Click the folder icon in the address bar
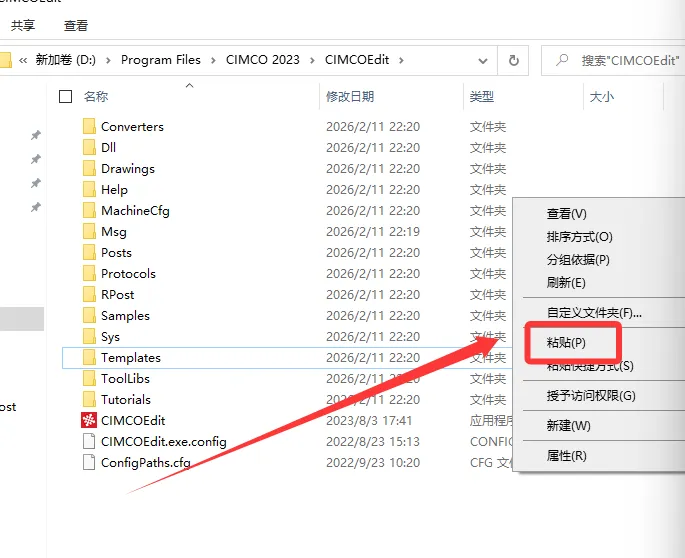The height and width of the screenshot is (558, 685). click(x=5, y=60)
